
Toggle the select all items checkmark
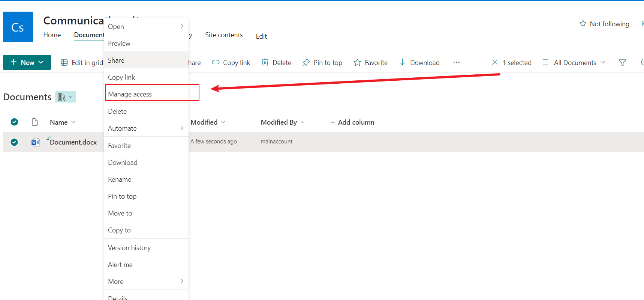pos(14,122)
